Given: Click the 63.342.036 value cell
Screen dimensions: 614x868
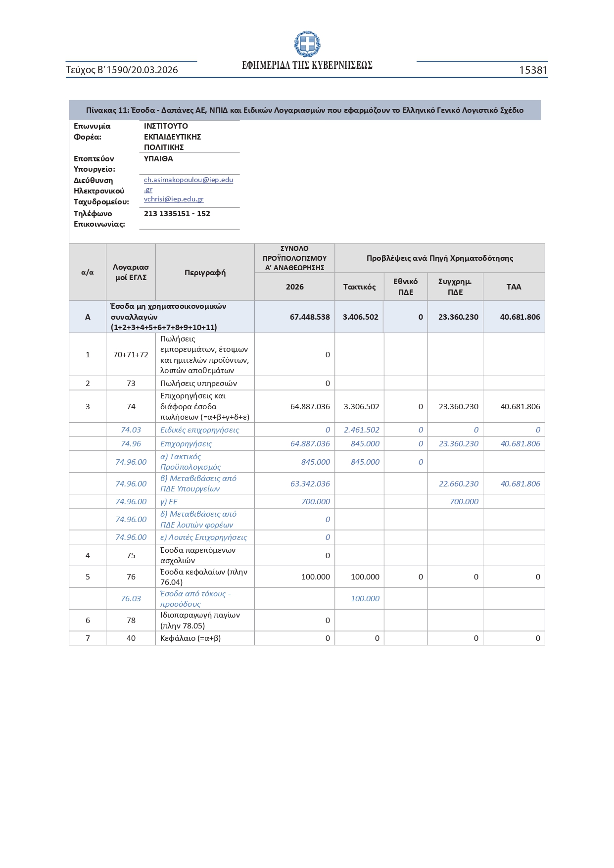Looking at the screenshot, I should point(310,484).
